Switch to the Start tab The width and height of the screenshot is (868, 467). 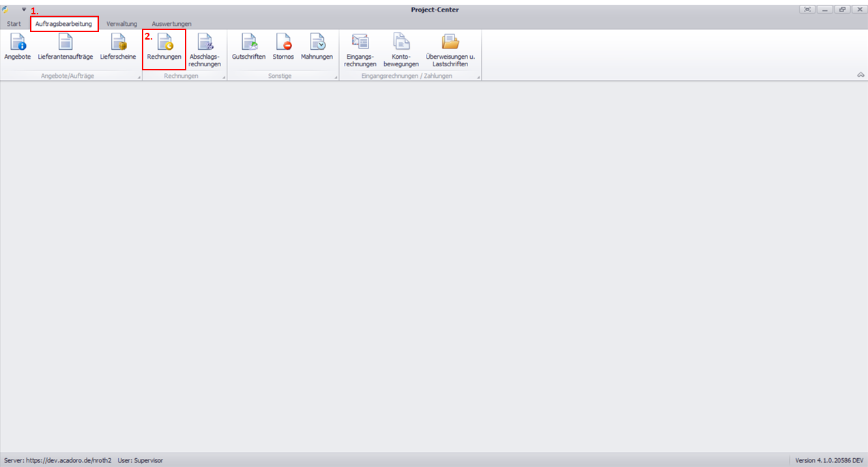tap(14, 24)
